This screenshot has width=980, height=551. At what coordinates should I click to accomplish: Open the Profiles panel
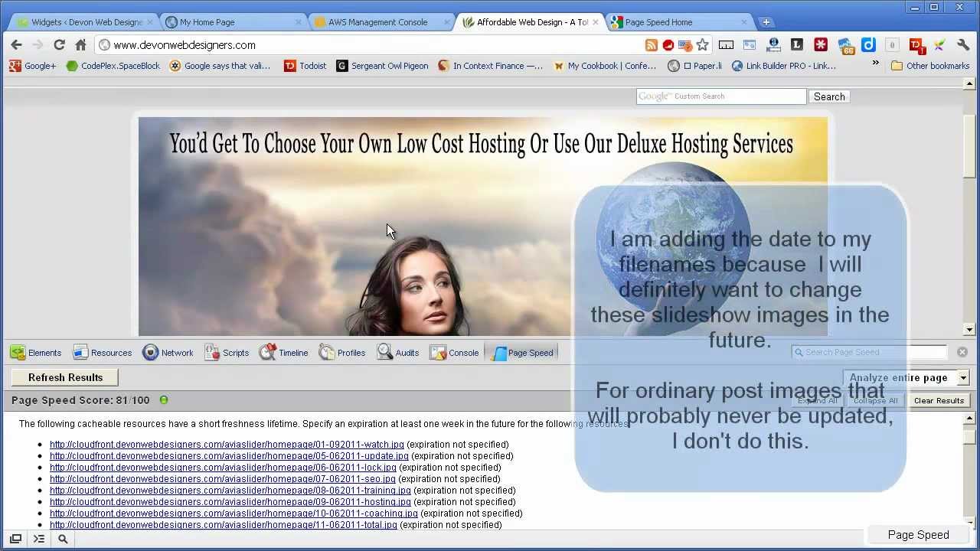[342, 353]
